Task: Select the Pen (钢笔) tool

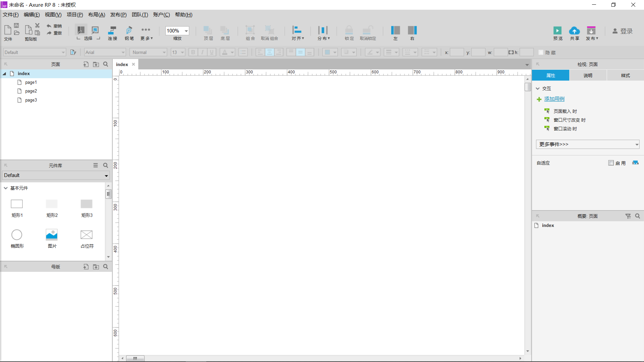Action: click(129, 31)
